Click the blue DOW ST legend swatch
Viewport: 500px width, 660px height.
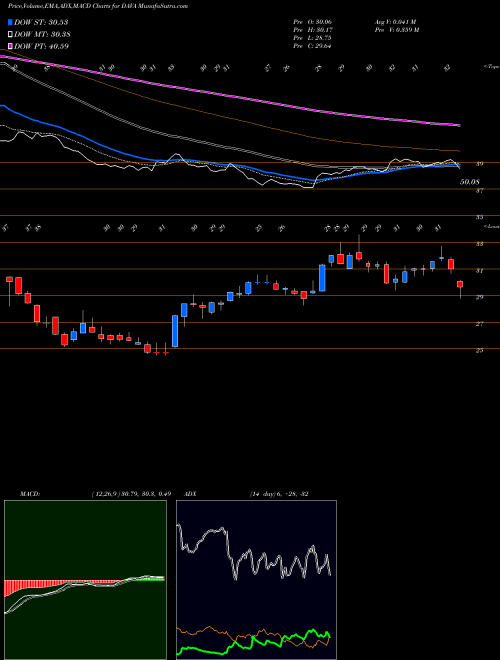coord(11,22)
